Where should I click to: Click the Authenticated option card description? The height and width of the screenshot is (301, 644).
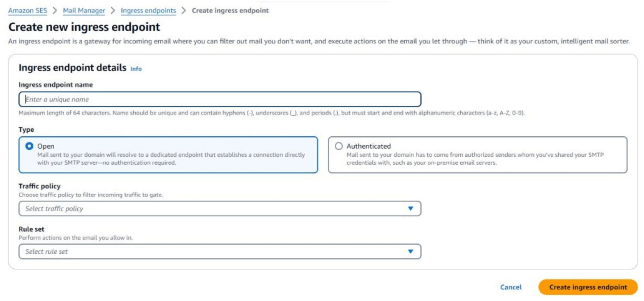tap(475, 159)
